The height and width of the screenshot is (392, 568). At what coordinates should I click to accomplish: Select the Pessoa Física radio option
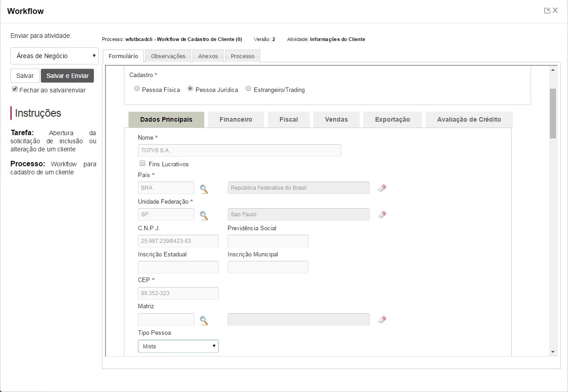point(137,89)
